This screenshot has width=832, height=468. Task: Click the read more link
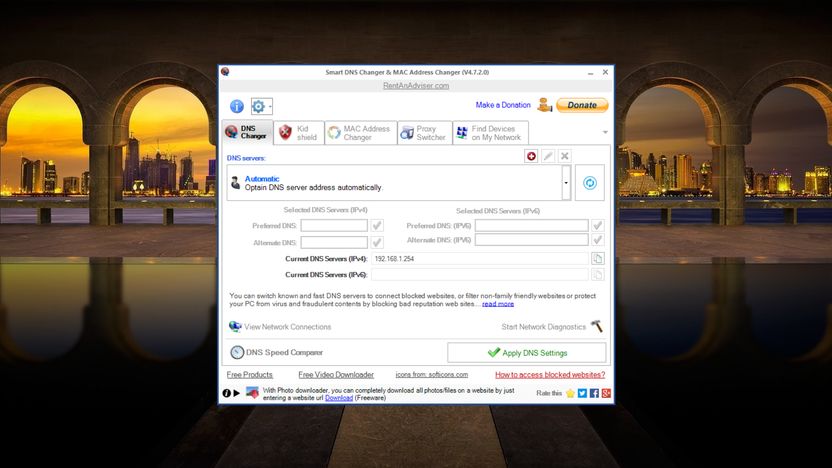click(x=498, y=304)
